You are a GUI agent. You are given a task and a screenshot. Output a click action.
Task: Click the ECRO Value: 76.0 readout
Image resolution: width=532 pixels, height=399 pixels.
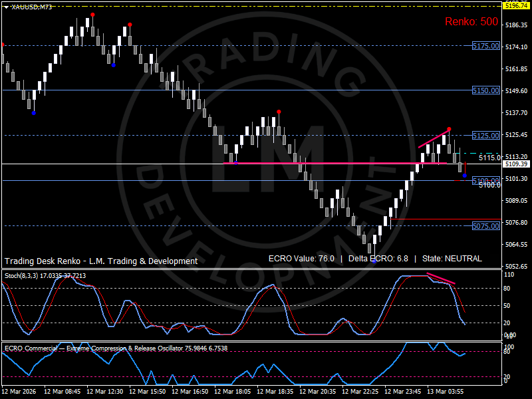[301, 259]
